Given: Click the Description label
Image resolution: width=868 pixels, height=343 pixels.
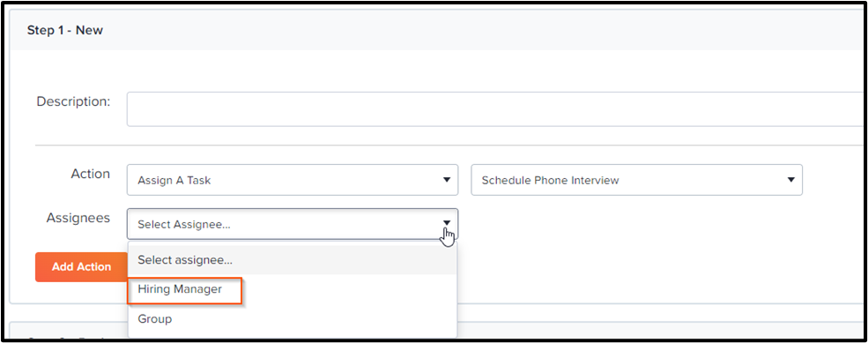Looking at the screenshot, I should coord(73,102).
